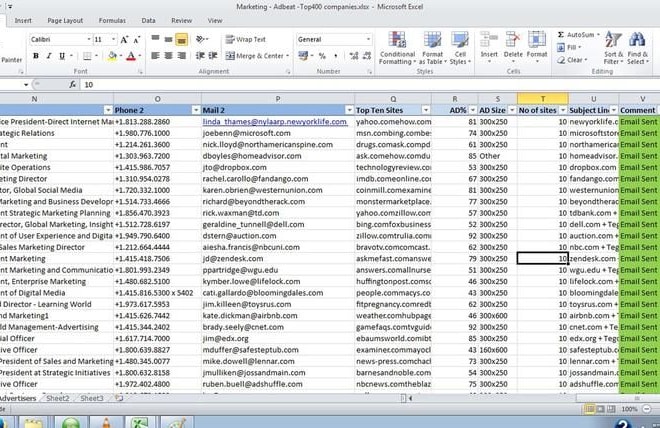The width and height of the screenshot is (660, 428).
Task: Apply accounting number format
Action: coord(302,56)
